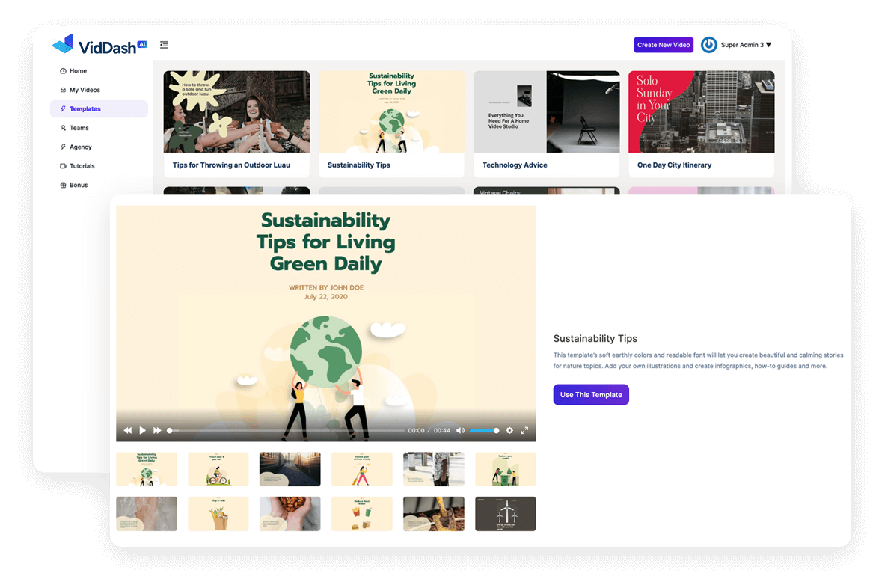This screenshot has height=588, width=870.
Task: Click the 00:44 duration text
Action: 442,430
